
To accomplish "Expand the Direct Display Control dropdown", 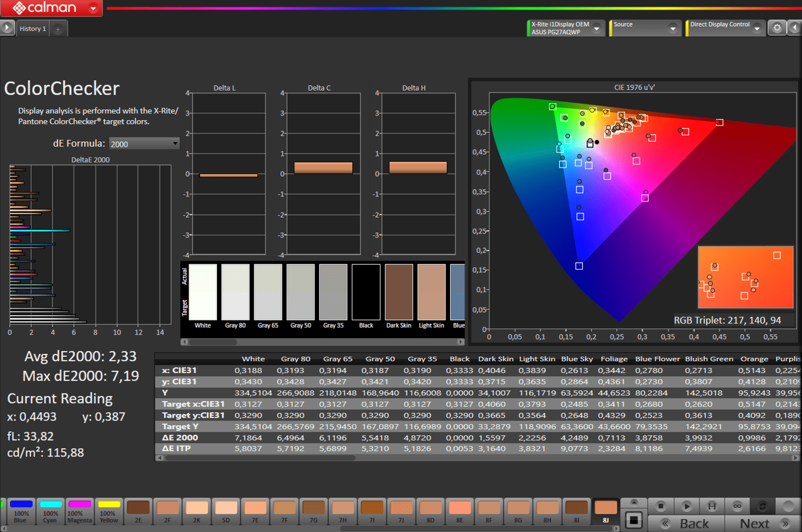I will [x=757, y=28].
